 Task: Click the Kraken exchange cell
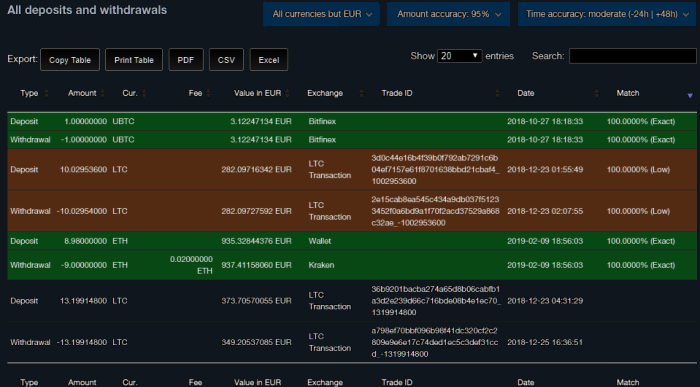[x=321, y=265]
